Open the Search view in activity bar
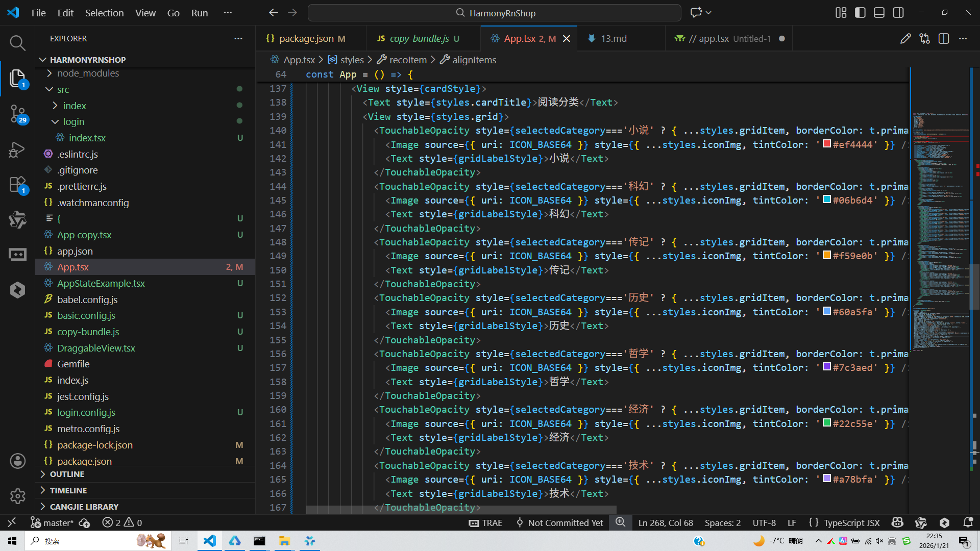980x551 pixels. coord(17,43)
